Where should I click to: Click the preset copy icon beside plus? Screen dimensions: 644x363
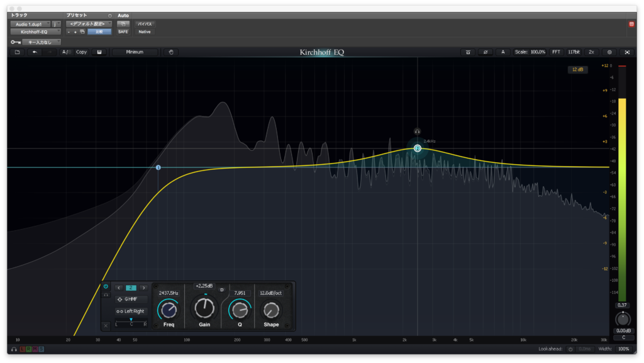coord(82,31)
